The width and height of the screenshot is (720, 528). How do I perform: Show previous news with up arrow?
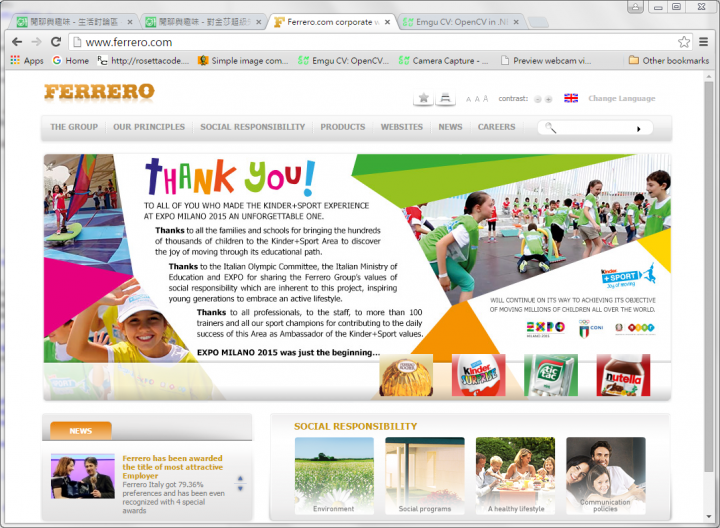pos(240,479)
